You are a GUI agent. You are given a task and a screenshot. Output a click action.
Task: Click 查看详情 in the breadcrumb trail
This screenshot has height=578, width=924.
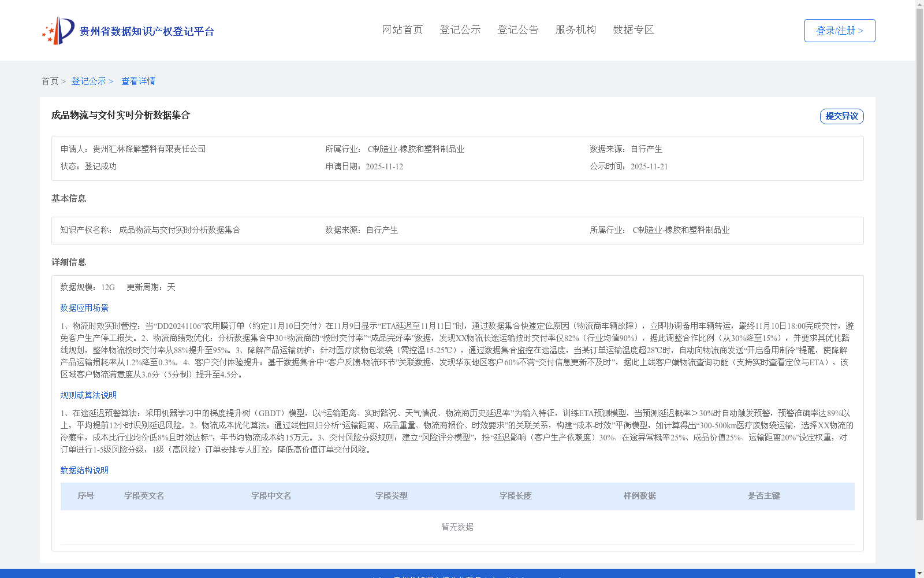(x=138, y=81)
